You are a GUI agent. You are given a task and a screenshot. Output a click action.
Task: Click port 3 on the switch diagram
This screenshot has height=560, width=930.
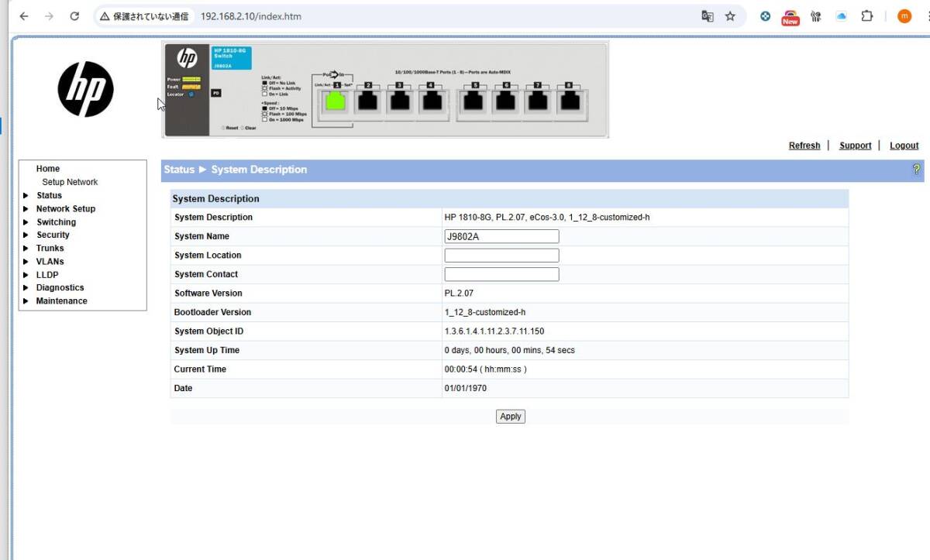399,101
